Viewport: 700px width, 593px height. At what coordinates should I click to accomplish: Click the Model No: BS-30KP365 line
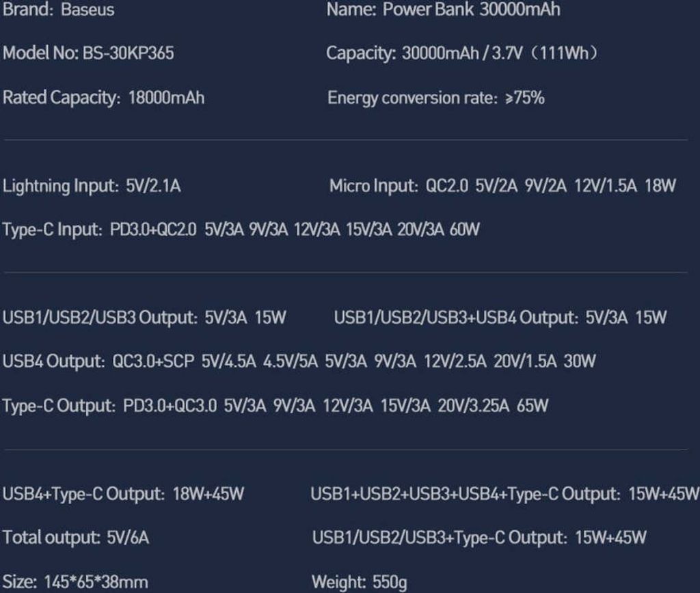88,53
